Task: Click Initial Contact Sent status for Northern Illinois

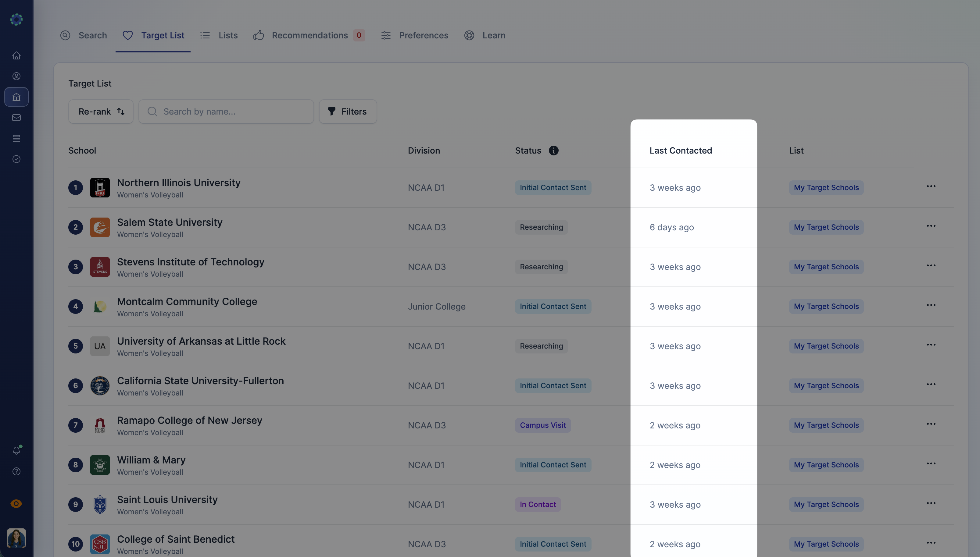Action: click(553, 187)
